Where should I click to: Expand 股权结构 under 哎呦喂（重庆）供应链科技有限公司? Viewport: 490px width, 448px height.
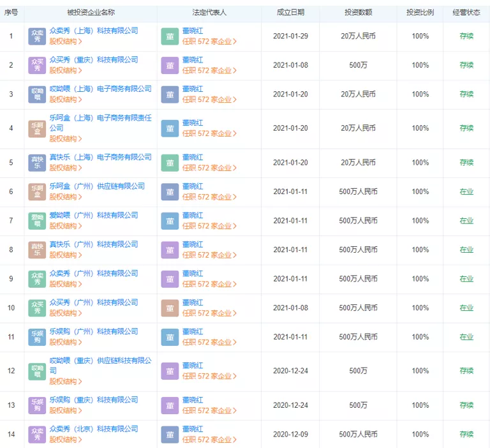[66, 382]
